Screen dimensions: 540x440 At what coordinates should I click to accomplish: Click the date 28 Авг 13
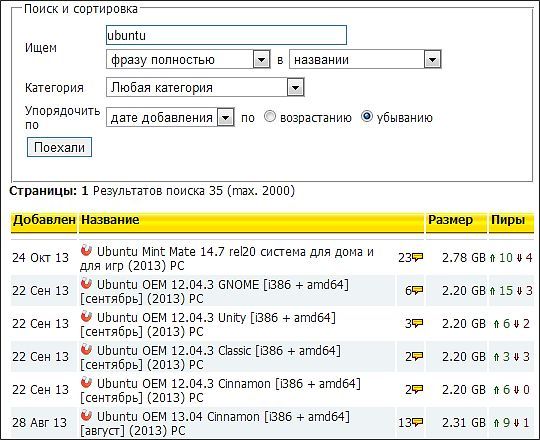coord(40,422)
